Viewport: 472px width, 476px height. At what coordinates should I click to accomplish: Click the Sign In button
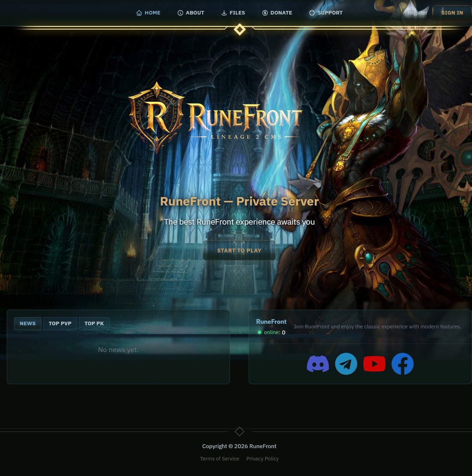(452, 13)
